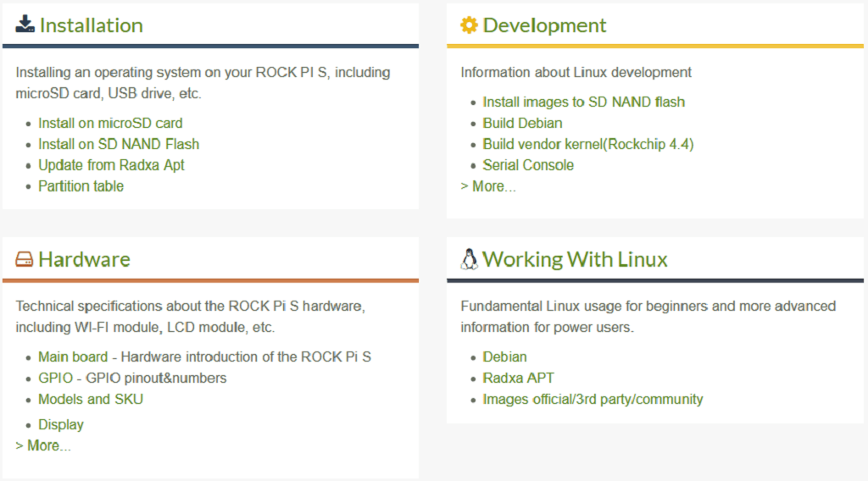Open the Development section heading

[x=544, y=25]
